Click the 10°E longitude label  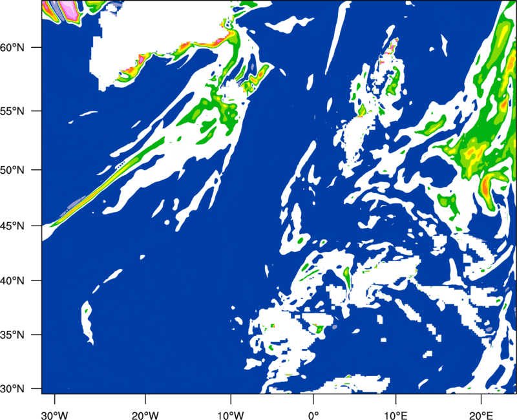[x=396, y=415]
